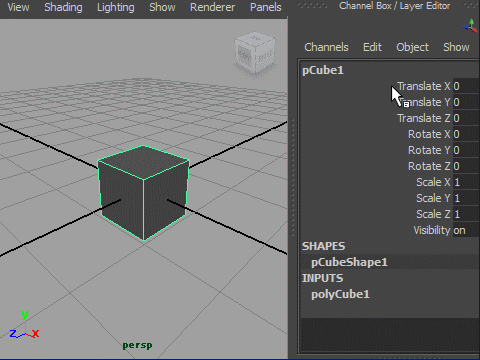Expand polyCube1 under INPUTS

(x=340, y=294)
